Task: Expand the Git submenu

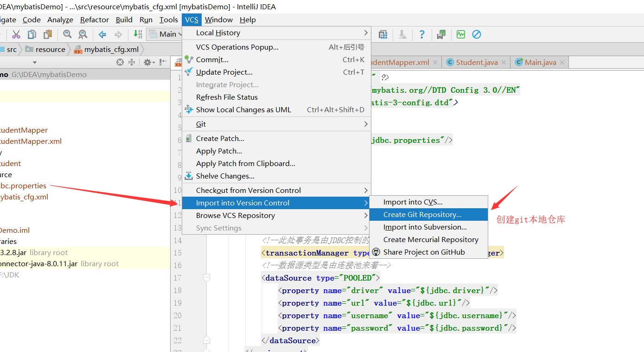Action: pos(276,124)
